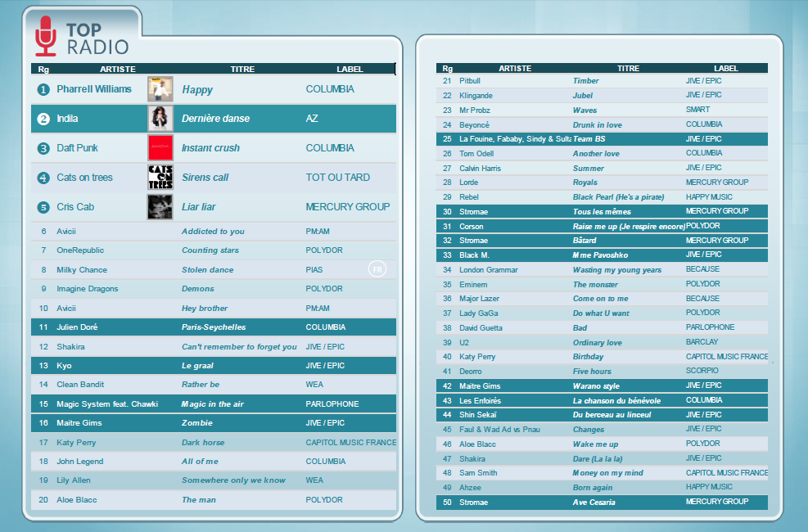Open the Liar liar album cover
Viewport: 808px width, 532px height.
click(160, 207)
